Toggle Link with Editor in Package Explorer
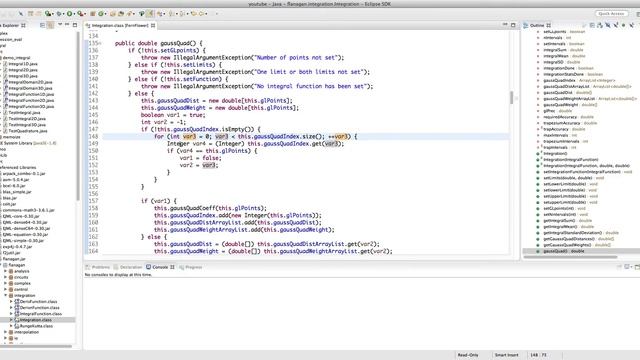The image size is (640, 360). 50,25
